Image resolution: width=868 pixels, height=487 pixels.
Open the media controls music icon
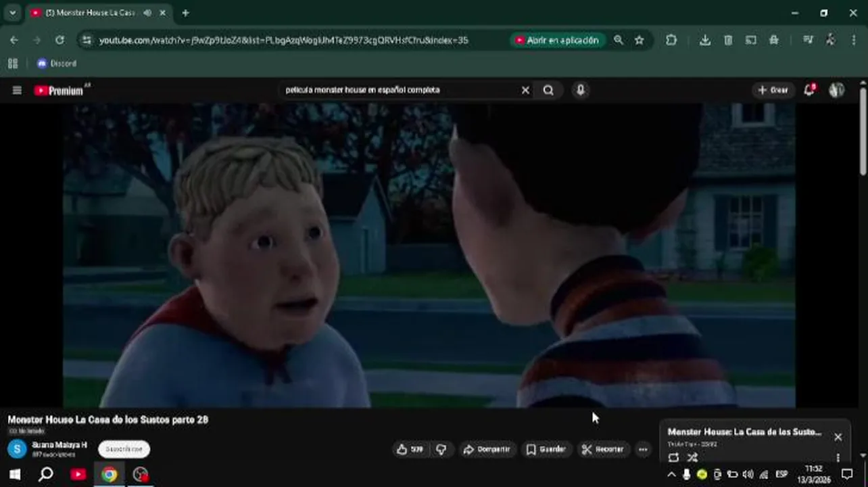(x=808, y=41)
